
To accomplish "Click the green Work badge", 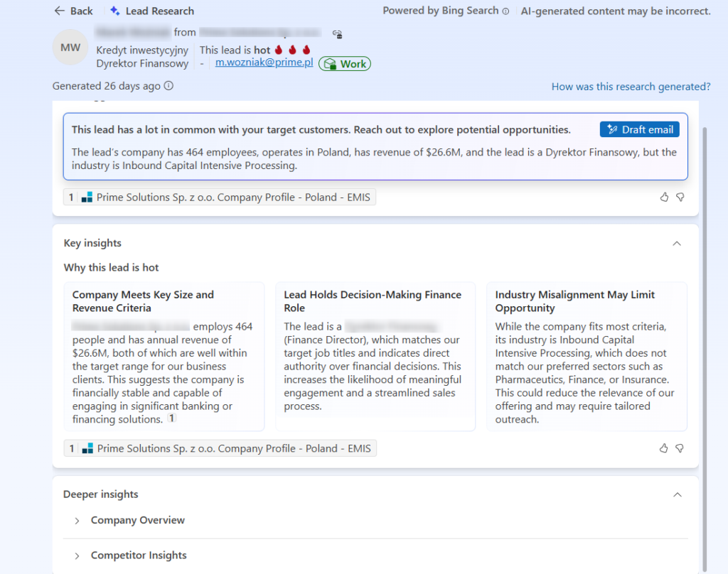I will [x=345, y=64].
